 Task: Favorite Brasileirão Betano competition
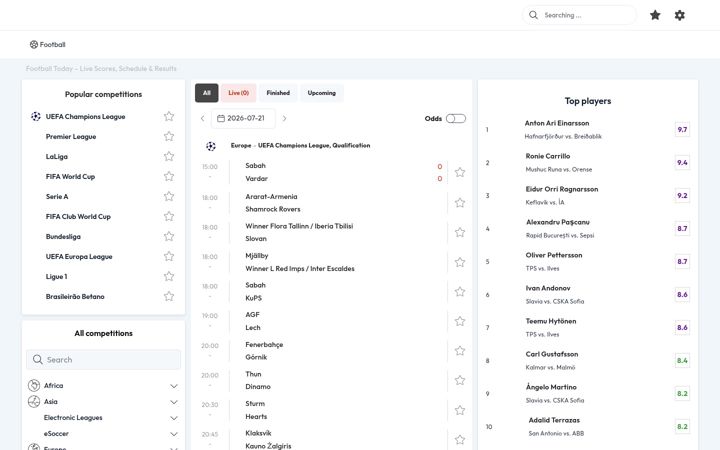click(169, 296)
